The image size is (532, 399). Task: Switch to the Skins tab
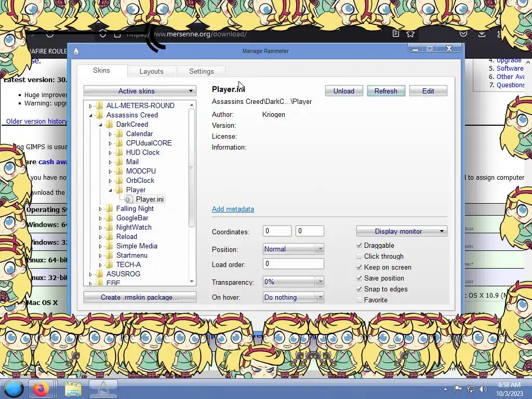(101, 70)
